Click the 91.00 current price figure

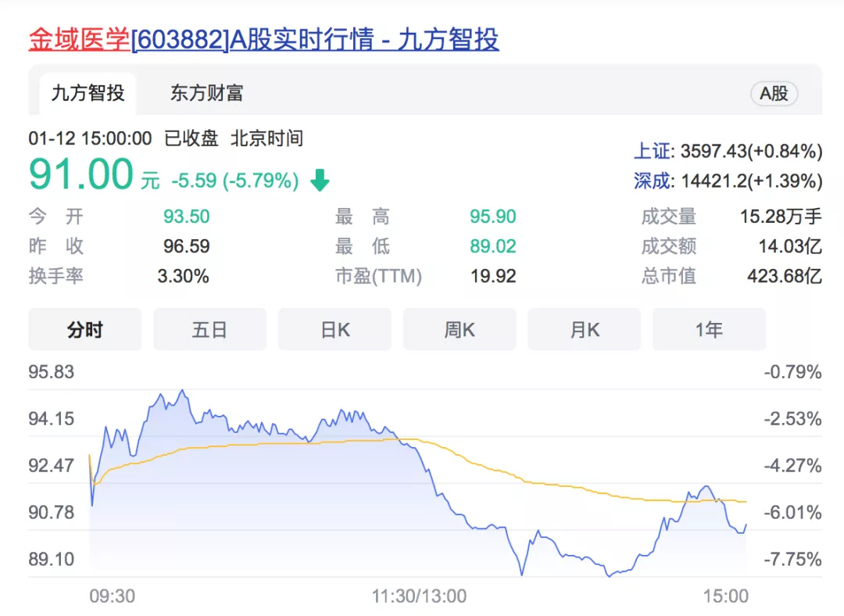[x=81, y=175]
